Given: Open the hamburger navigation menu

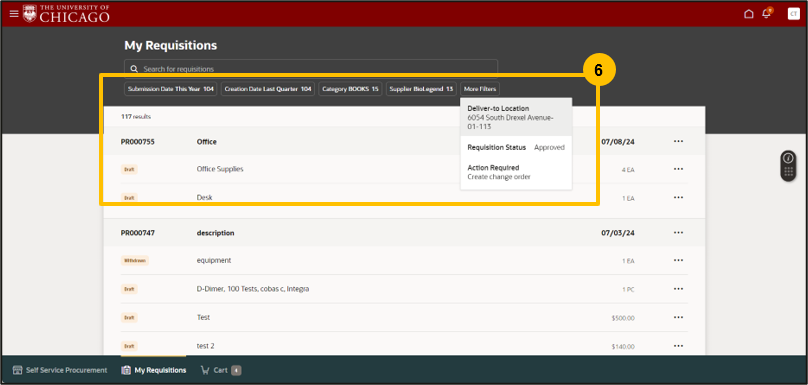Looking at the screenshot, I should click(14, 14).
